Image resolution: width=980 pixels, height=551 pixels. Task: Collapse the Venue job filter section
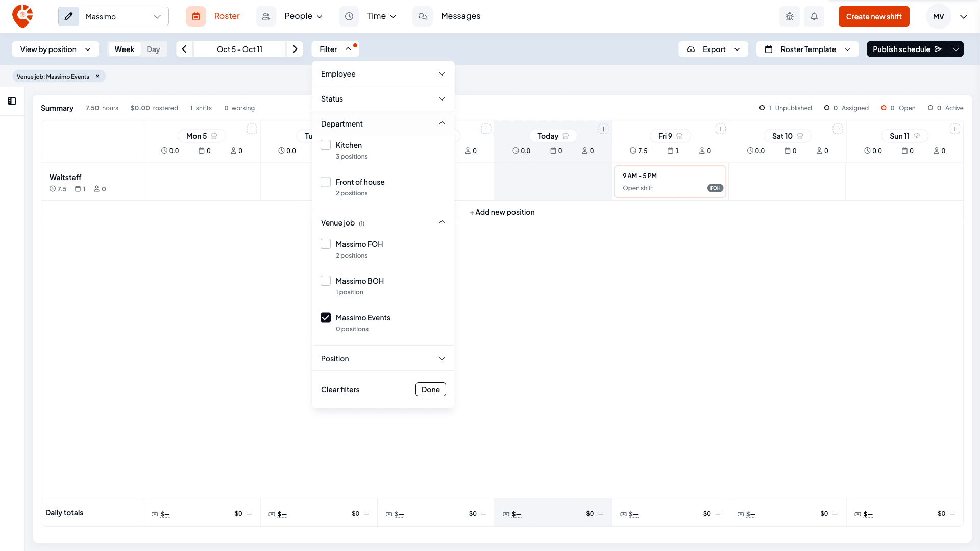click(383, 222)
